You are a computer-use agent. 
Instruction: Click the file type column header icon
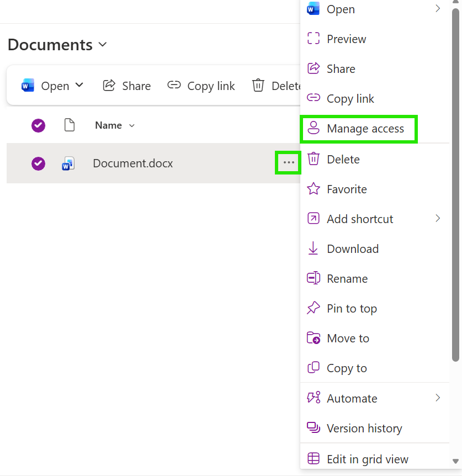[x=70, y=125]
